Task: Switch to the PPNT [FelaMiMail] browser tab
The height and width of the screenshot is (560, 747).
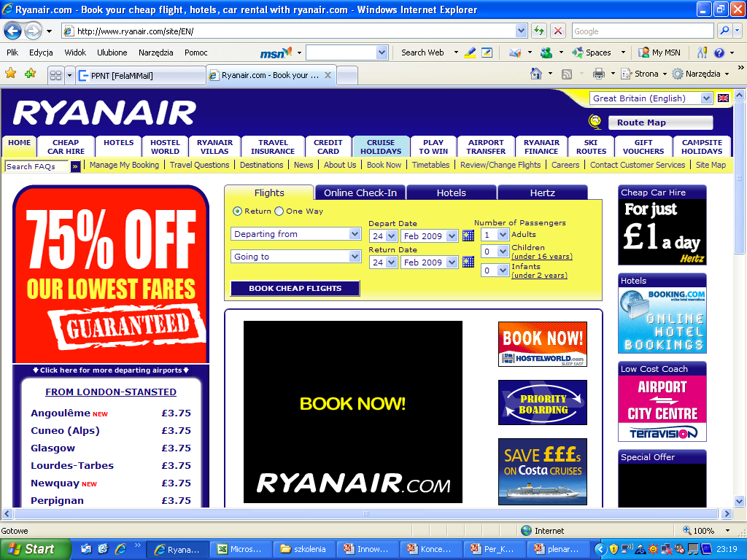Action: [141, 75]
